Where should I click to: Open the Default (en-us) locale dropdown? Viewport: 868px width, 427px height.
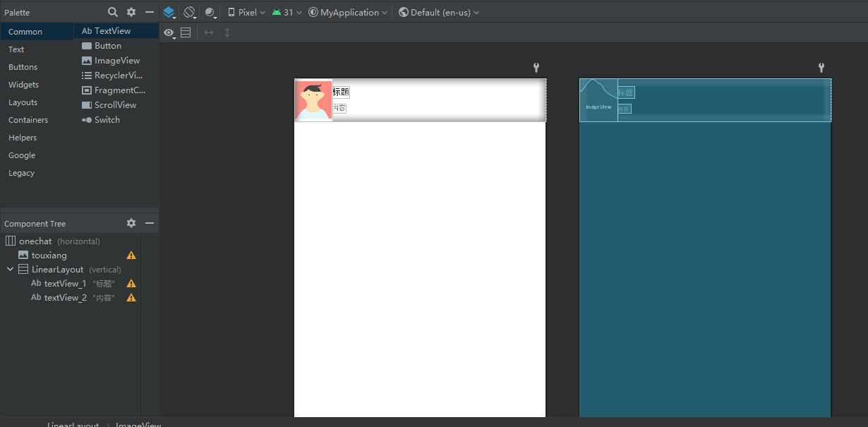coord(438,12)
